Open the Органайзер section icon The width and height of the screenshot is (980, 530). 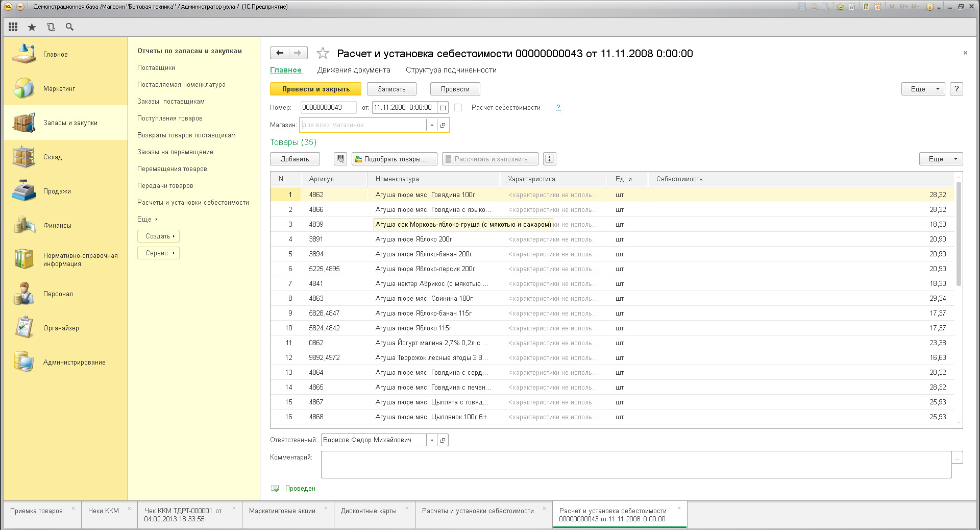click(x=24, y=328)
